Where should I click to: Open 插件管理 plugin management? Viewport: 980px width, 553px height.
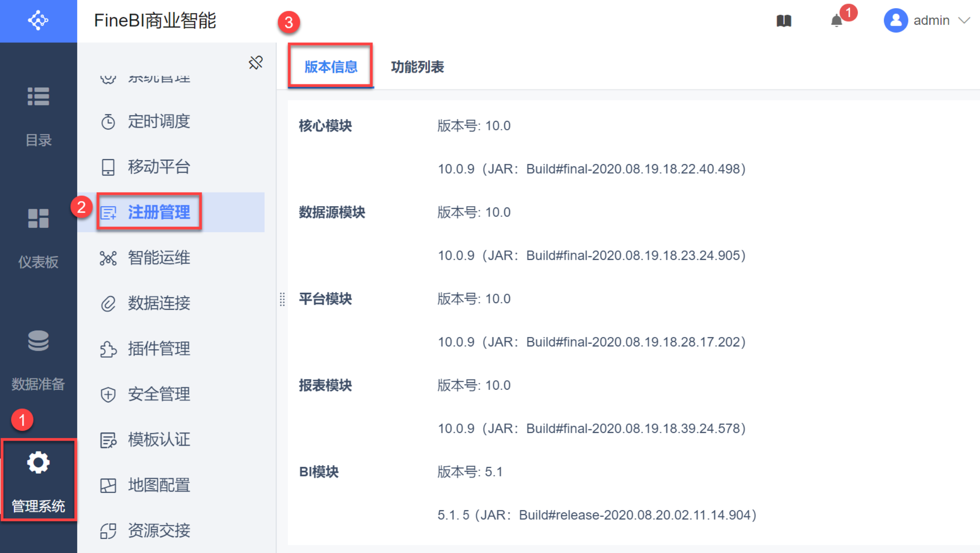159,349
